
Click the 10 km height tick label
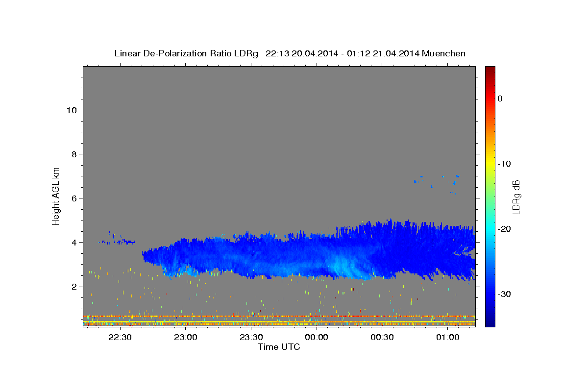pos(71,110)
